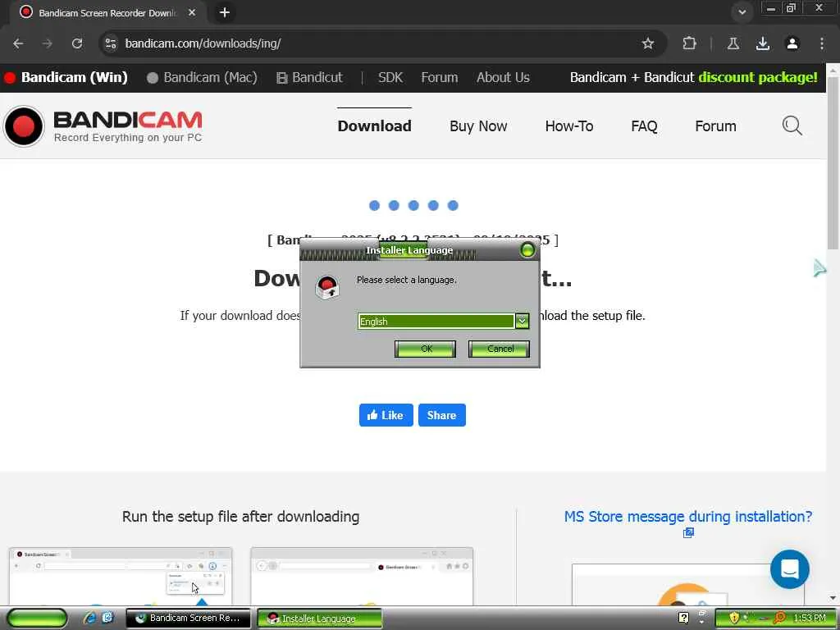Click scrollbar down arrow at page bottom
The width and height of the screenshot is (840, 630).
[833, 598]
